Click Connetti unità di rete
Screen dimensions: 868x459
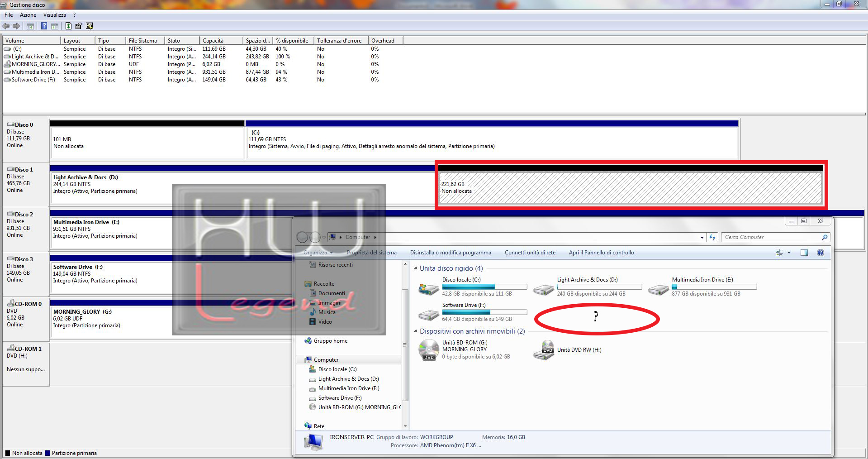[530, 253]
